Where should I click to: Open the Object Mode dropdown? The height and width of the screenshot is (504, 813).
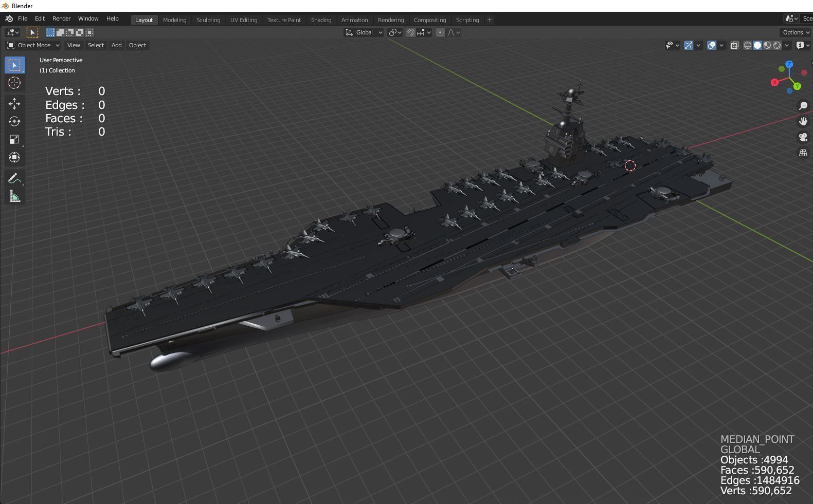33,45
